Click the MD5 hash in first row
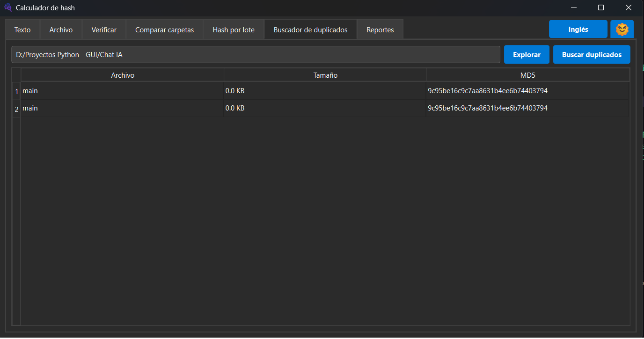This screenshot has height=339, width=644. (487, 91)
